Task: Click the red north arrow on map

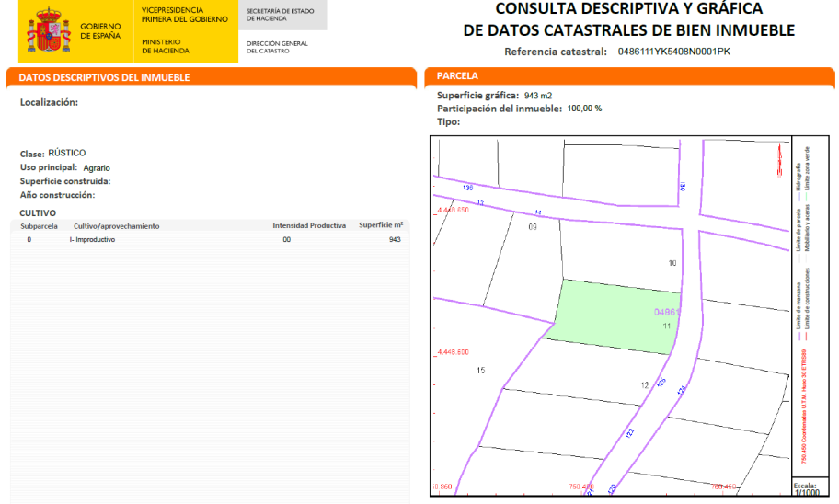Action: [x=779, y=161]
